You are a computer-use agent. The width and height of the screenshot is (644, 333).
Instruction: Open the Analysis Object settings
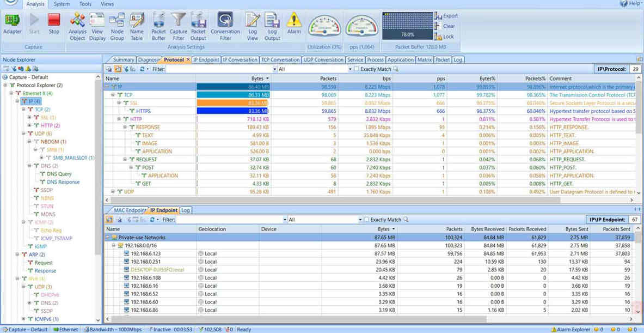tap(77, 24)
